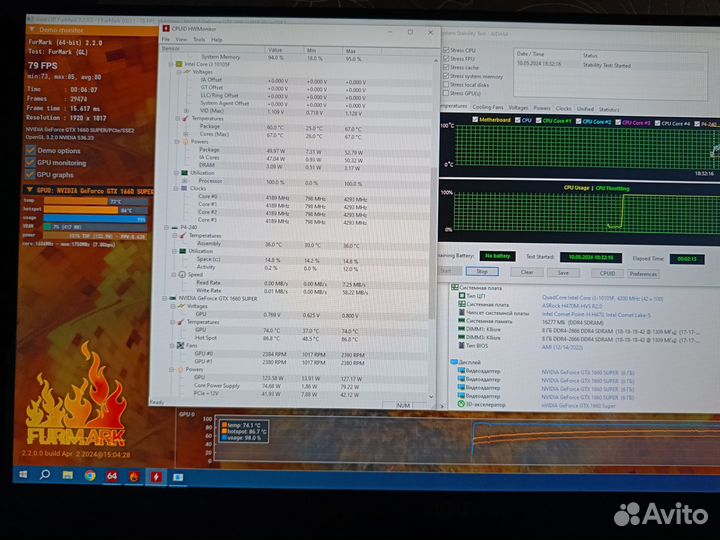Viewport: 720px width, 540px height.
Task: Click Temperatures icon under P4-240
Action: [x=183, y=235]
